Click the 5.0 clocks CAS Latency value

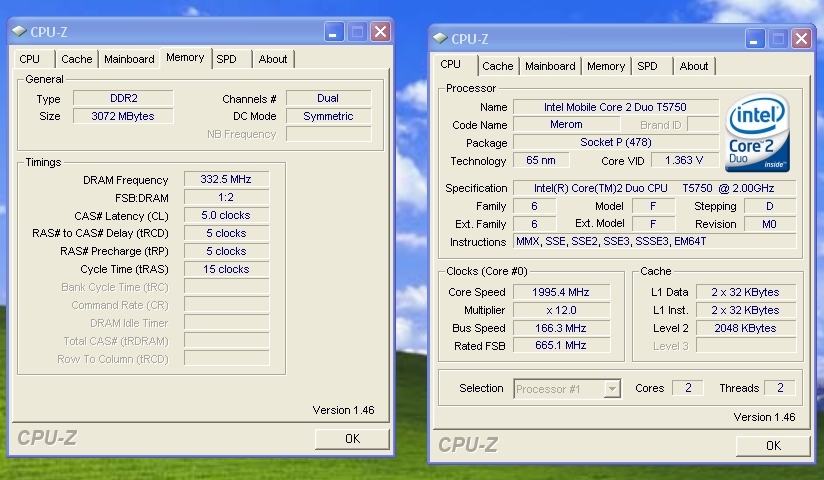(x=226, y=215)
